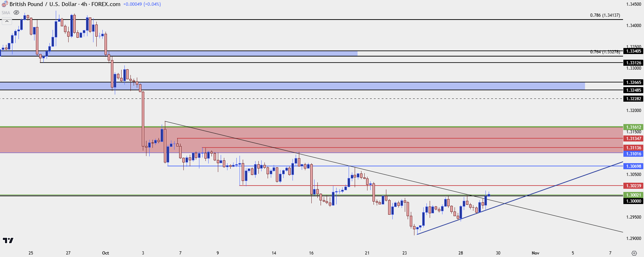Click the red 1.31136 price label

pyautogui.click(x=634, y=148)
